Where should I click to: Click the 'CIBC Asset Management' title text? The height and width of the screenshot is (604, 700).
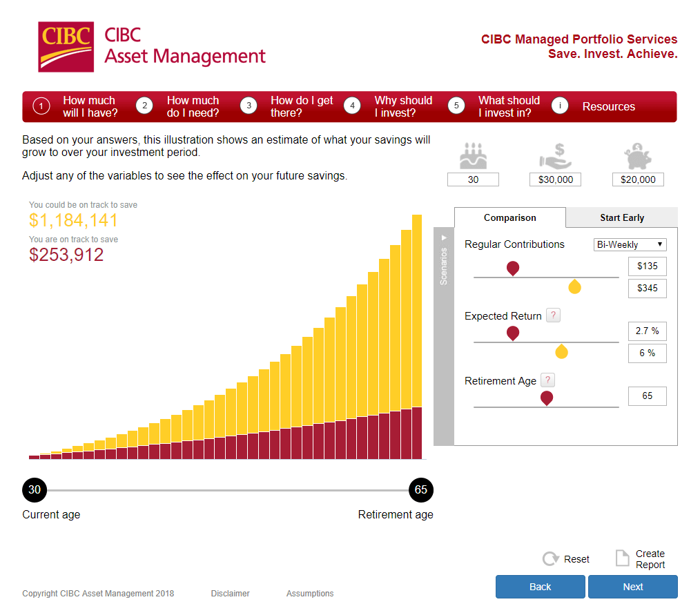(x=185, y=46)
